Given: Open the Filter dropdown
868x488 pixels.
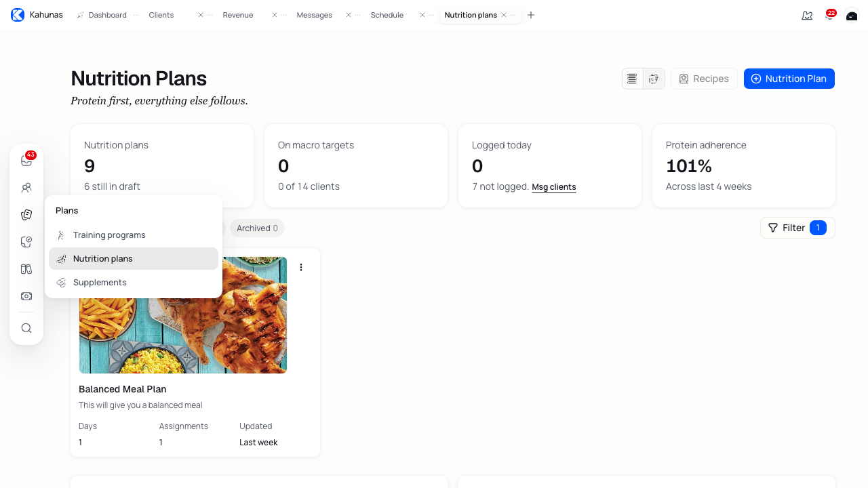Looking at the screenshot, I should pyautogui.click(x=797, y=228).
